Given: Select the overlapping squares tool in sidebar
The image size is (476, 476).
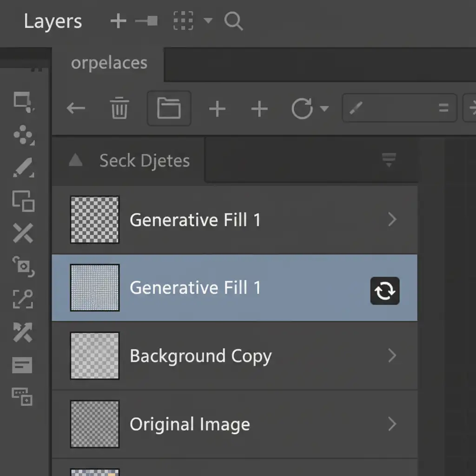Looking at the screenshot, I should coord(23,201).
